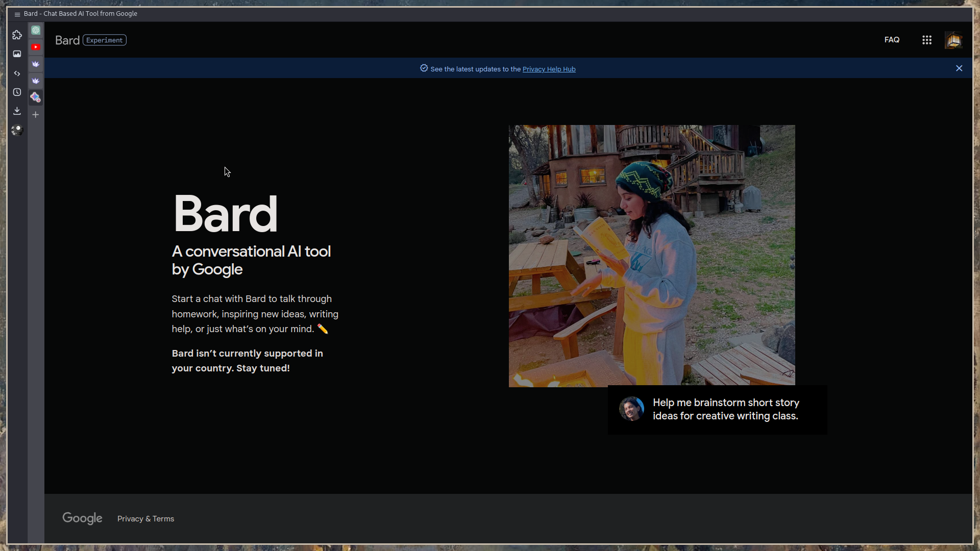980x551 pixels.
Task: Click the verified checkmark icon in banner
Action: [x=424, y=68]
